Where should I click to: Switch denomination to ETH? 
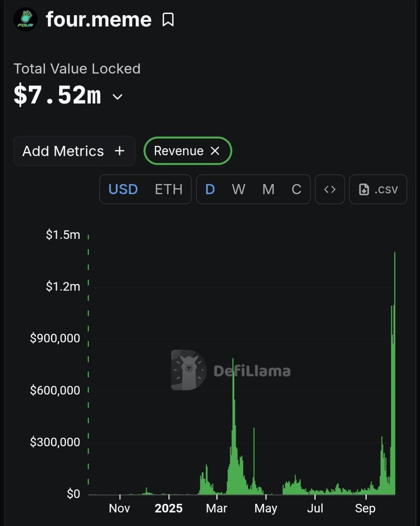click(168, 189)
